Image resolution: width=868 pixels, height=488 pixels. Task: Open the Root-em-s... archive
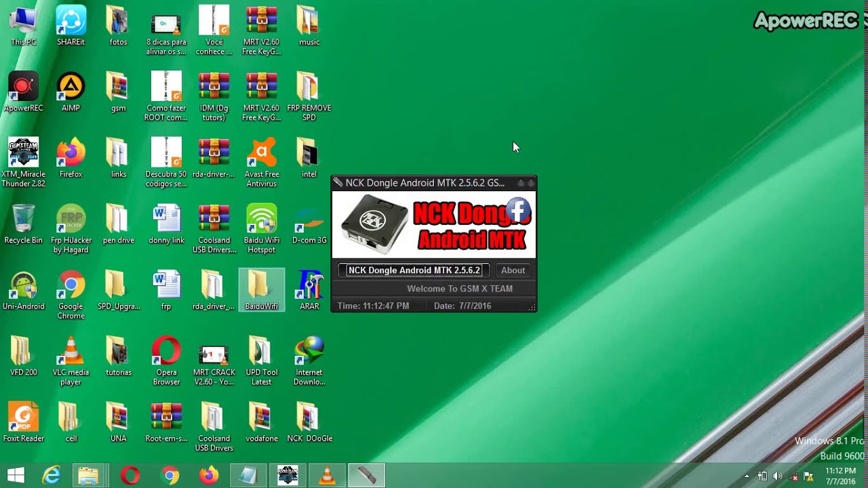(166, 422)
